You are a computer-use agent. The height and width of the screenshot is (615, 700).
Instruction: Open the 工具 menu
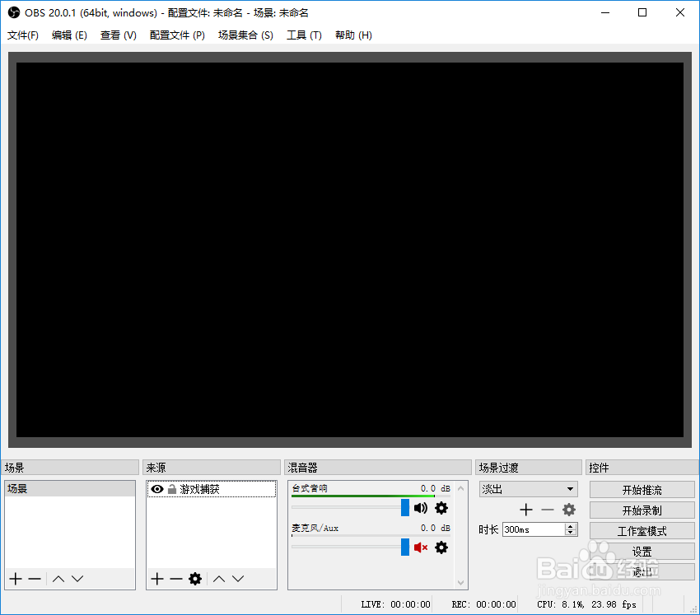coord(303,35)
